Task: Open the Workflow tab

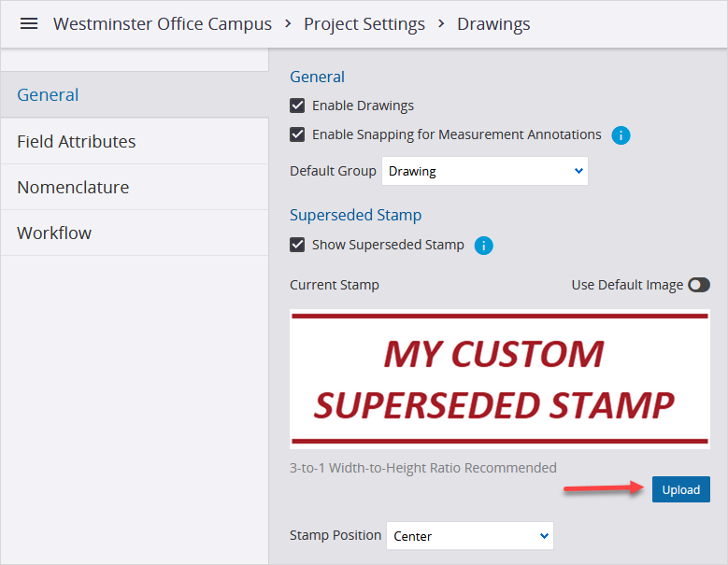Action: coord(54,233)
